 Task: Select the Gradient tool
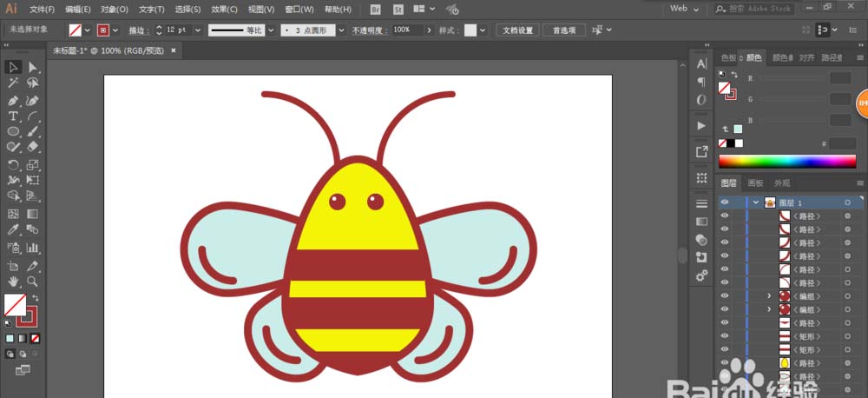coord(33,214)
